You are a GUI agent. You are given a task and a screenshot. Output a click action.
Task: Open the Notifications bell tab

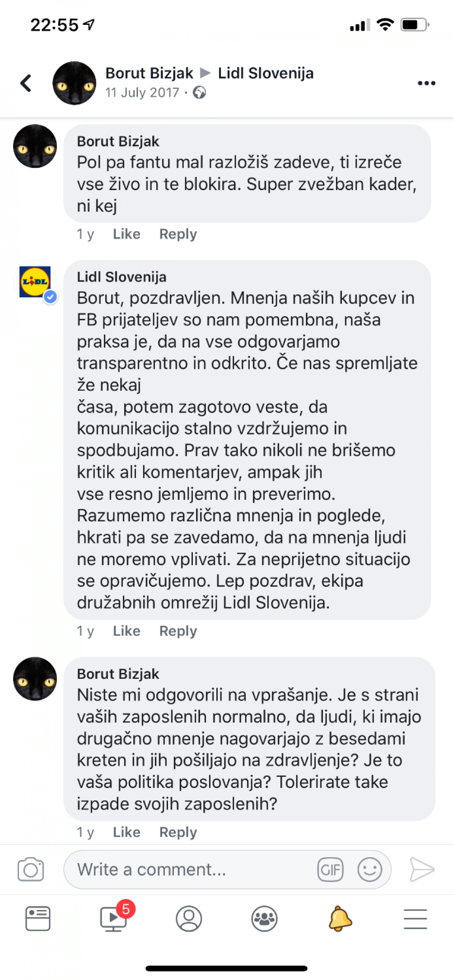pyautogui.click(x=340, y=919)
